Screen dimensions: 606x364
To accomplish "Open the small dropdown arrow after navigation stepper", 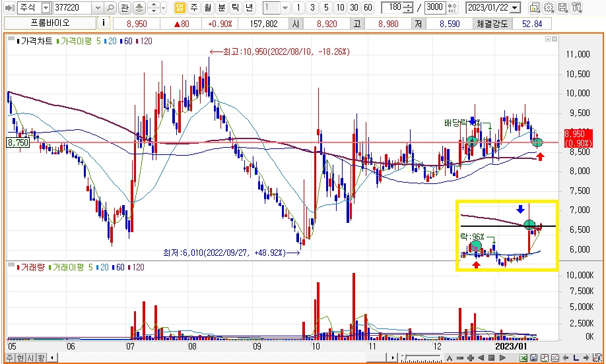I will point(164,7).
